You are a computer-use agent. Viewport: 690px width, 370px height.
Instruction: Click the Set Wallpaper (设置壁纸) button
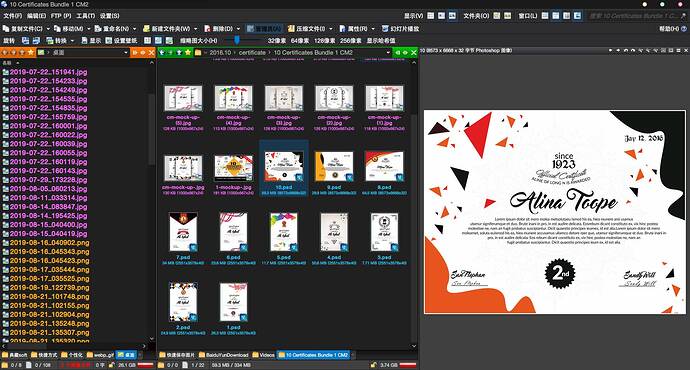(x=121, y=40)
